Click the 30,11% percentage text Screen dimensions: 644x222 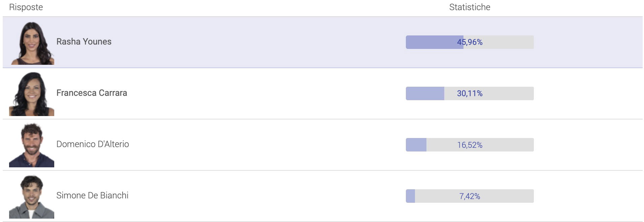click(x=470, y=93)
